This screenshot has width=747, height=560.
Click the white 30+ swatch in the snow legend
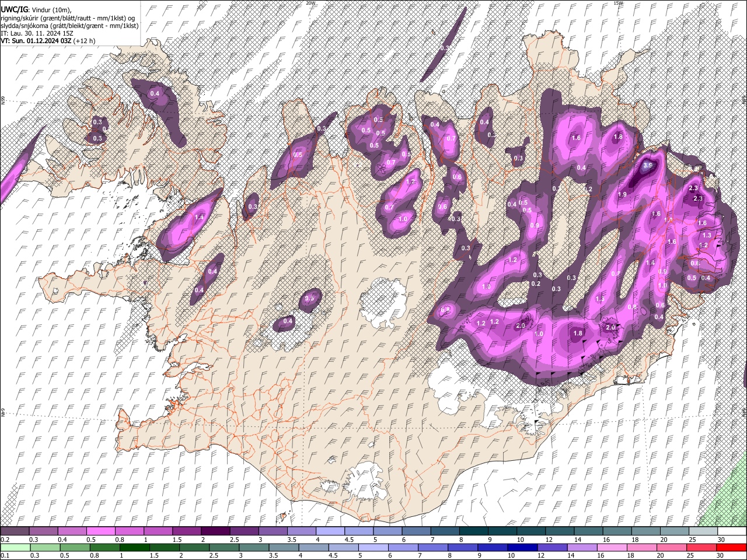click(732, 531)
